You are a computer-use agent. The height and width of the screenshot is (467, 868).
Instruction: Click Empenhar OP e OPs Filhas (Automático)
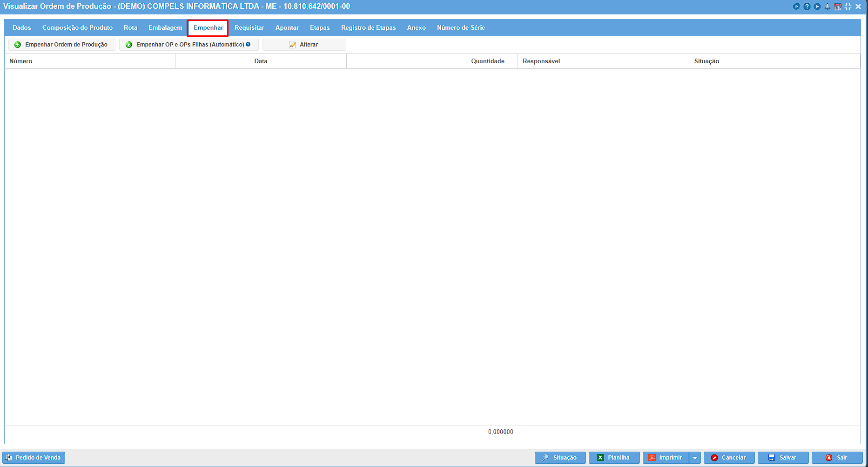coord(188,45)
